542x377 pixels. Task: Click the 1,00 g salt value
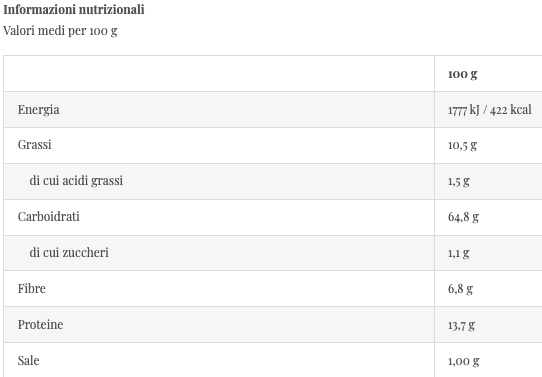tap(464, 361)
